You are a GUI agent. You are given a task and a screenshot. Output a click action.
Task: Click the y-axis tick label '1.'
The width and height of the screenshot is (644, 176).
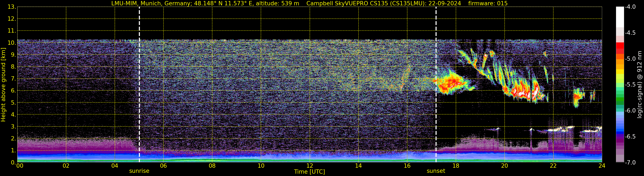pyautogui.click(x=13, y=150)
